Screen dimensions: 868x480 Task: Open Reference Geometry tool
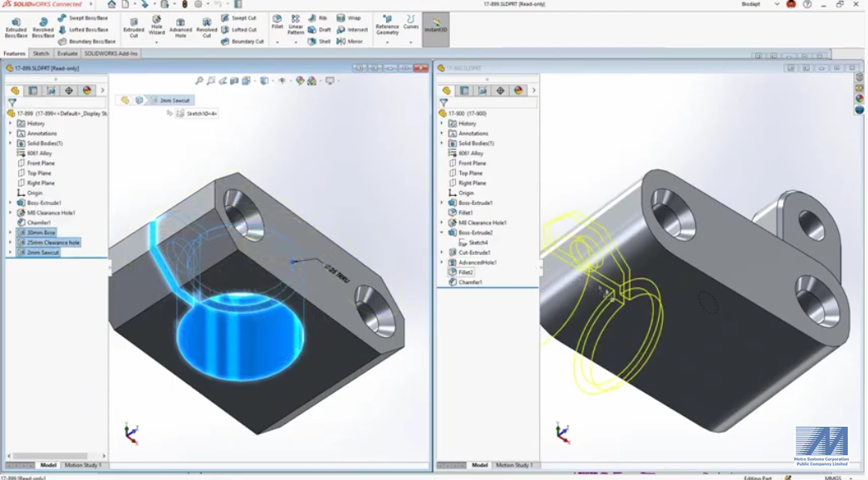click(387, 25)
